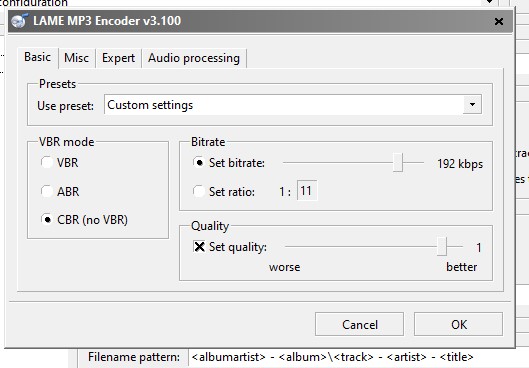This screenshot has height=368, width=529.
Task: Click the 'Use preset:' label
Action: click(65, 106)
